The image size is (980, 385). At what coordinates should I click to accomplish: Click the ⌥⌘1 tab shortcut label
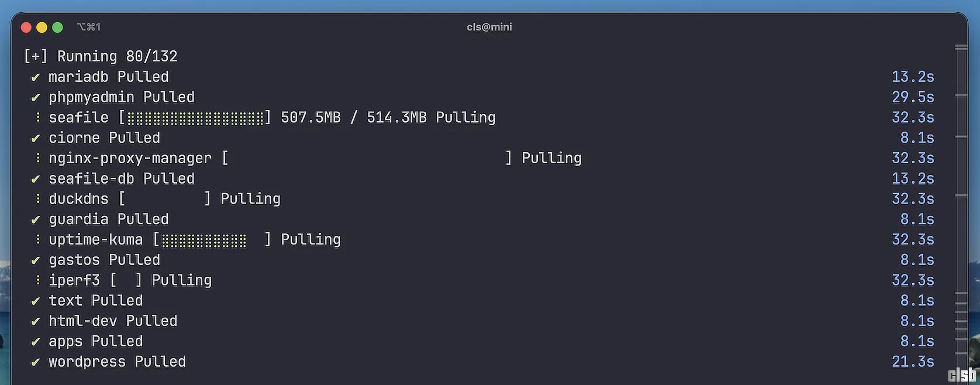(x=89, y=27)
